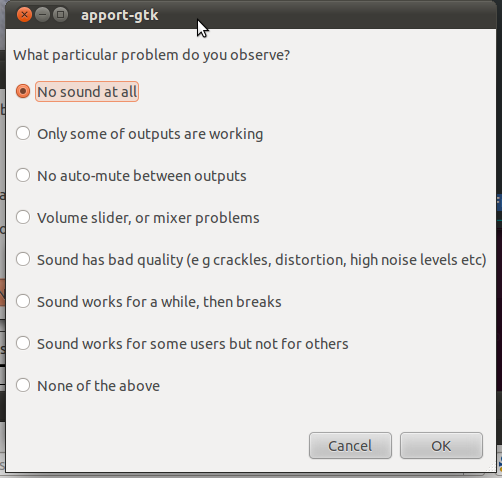Image resolution: width=502 pixels, height=478 pixels.
Task: Maximize the apport-gtk dialog window
Action: pyautogui.click(x=60, y=15)
